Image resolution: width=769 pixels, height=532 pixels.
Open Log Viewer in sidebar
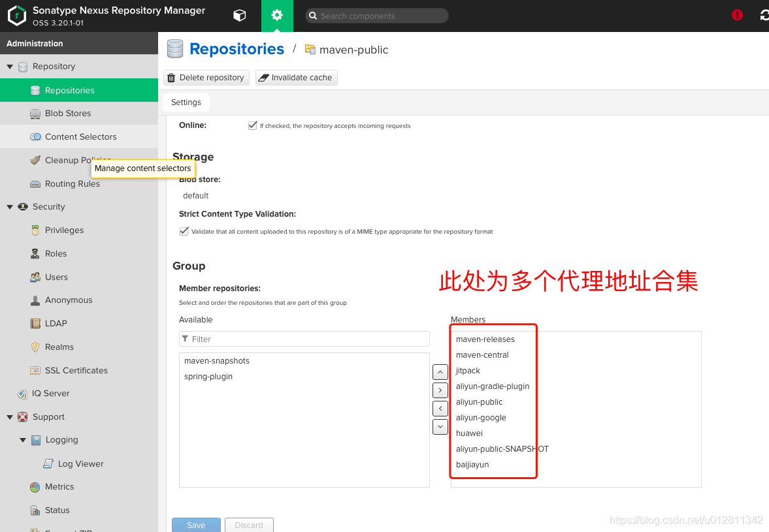tap(80, 464)
